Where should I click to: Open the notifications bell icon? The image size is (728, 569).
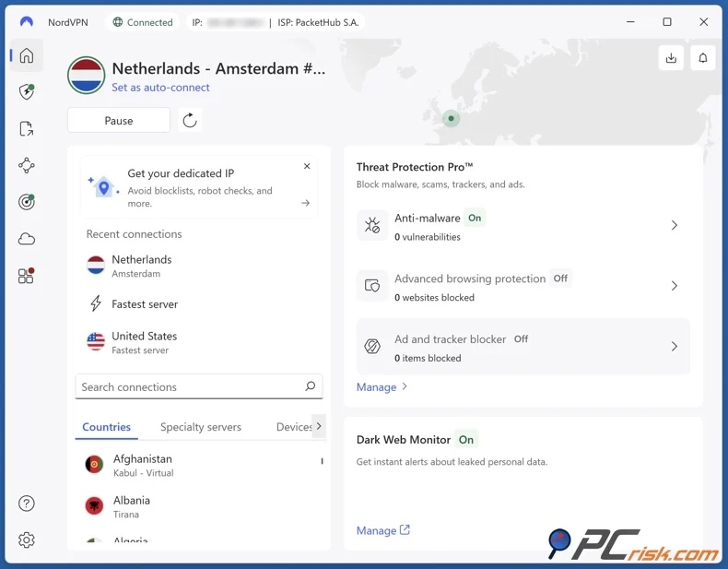click(x=703, y=58)
